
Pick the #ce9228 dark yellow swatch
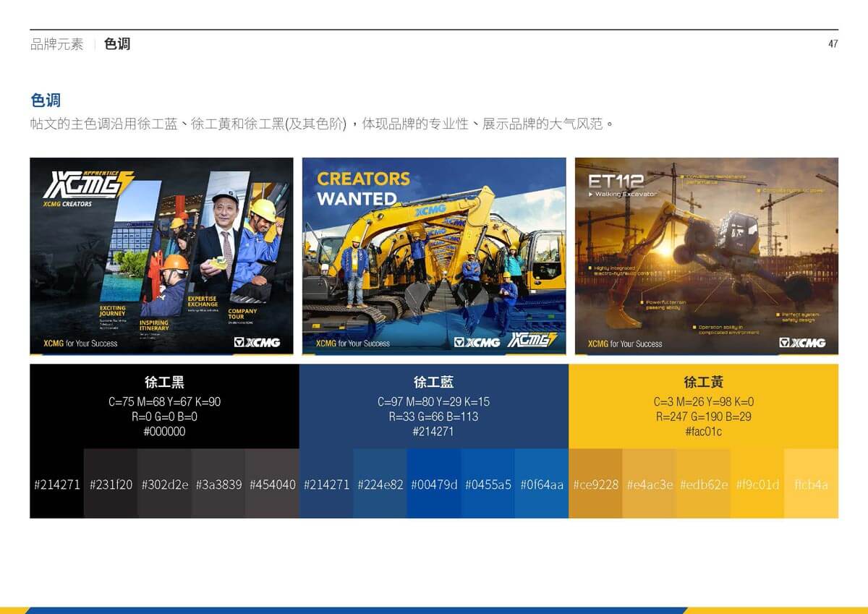(x=595, y=484)
